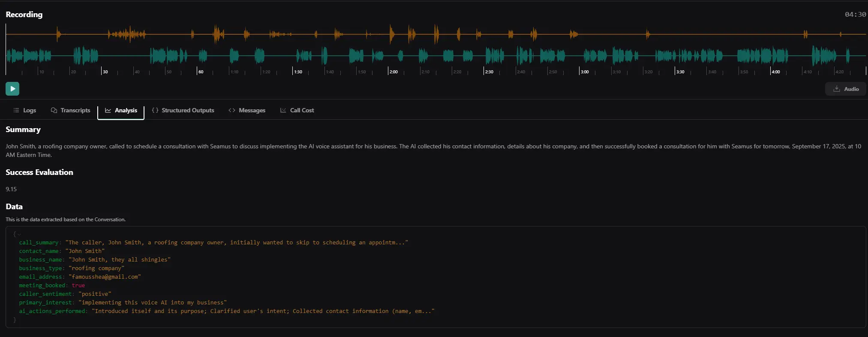Click the call_summary row in the data
Viewport: 868px width, 337px height.
tap(213, 243)
